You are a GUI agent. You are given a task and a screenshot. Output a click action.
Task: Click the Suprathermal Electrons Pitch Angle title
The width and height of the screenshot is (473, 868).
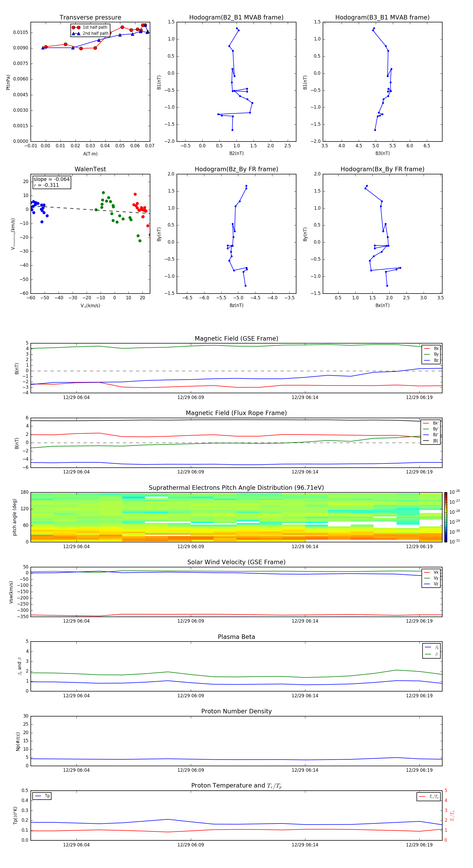pos(236,488)
